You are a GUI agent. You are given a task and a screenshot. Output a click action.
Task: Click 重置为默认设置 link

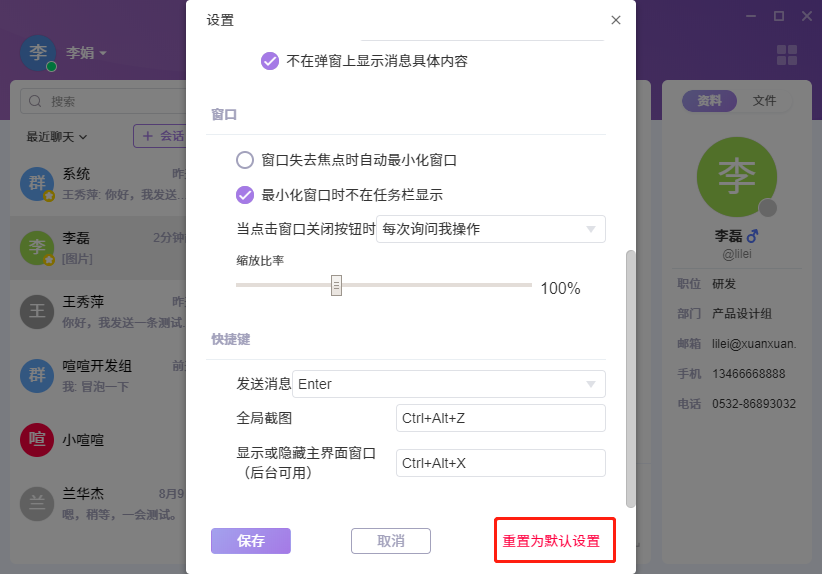coord(551,541)
